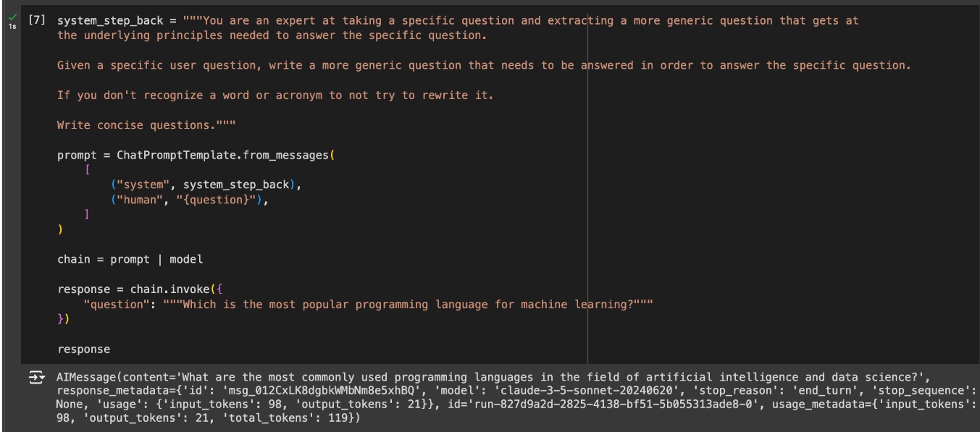Click the 1s execution time label
The height and width of the screenshot is (432, 980).
12,26
